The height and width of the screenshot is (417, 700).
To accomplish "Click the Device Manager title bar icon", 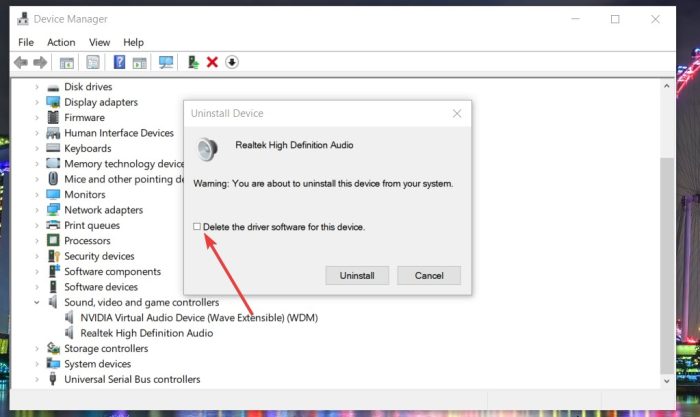I will (x=23, y=19).
